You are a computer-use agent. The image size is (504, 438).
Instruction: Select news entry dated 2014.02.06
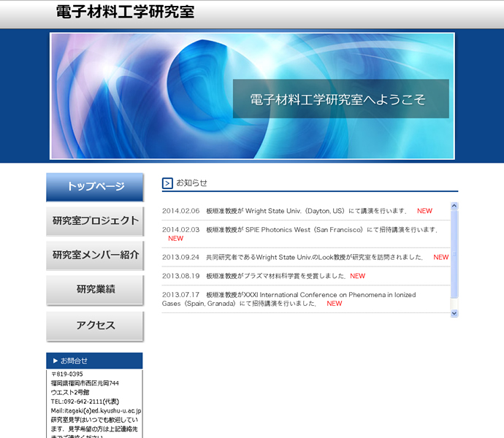click(x=305, y=211)
